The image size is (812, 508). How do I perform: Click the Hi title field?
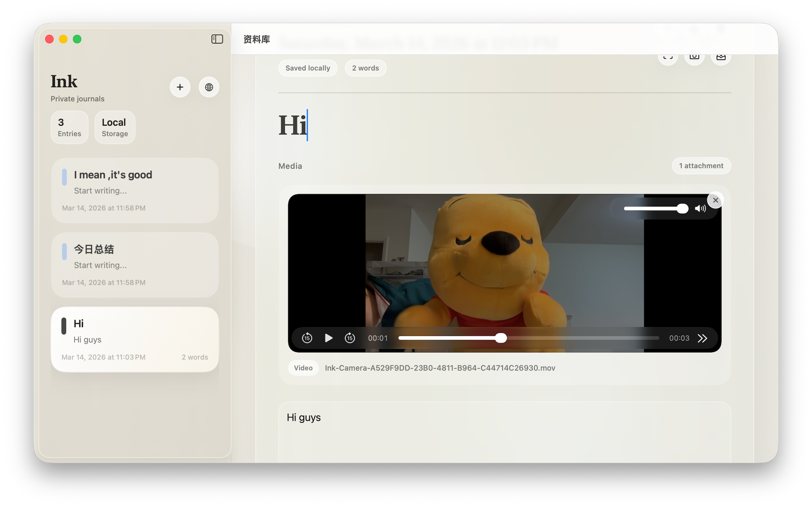click(x=505, y=125)
